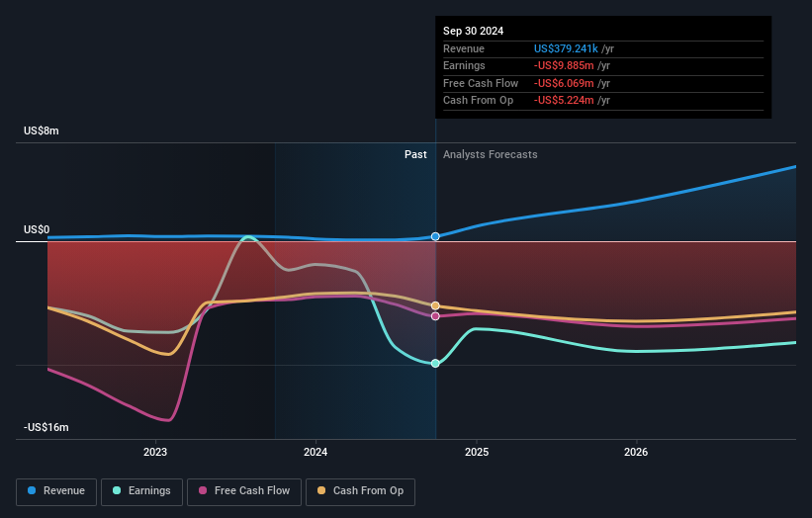Click the Analysts Forecasts label
The width and height of the screenshot is (812, 518).
pyautogui.click(x=491, y=155)
